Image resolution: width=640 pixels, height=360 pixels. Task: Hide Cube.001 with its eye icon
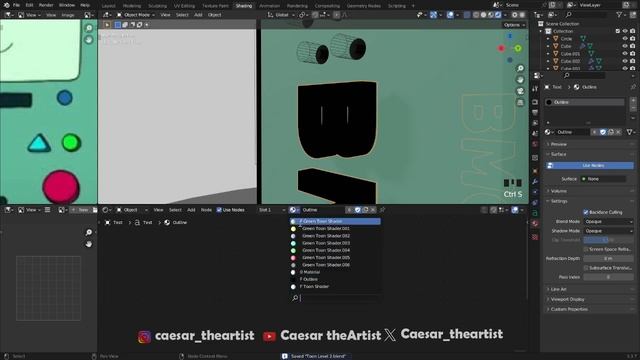pos(624,53)
